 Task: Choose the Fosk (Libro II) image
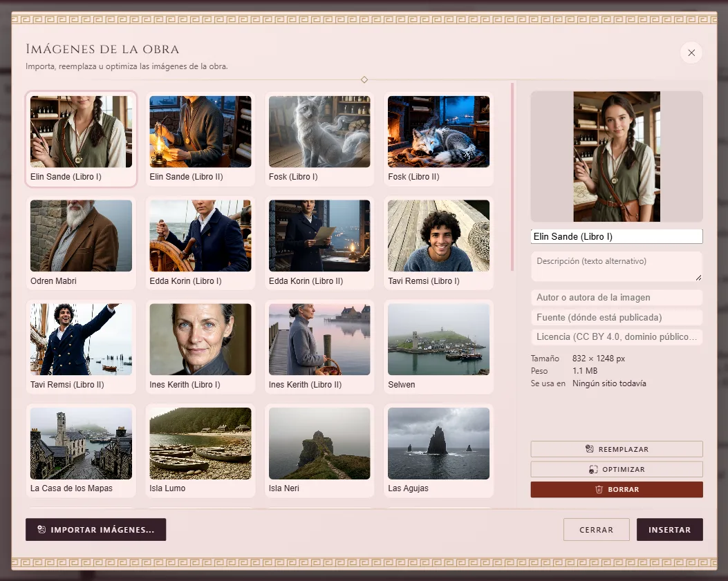coord(439,139)
